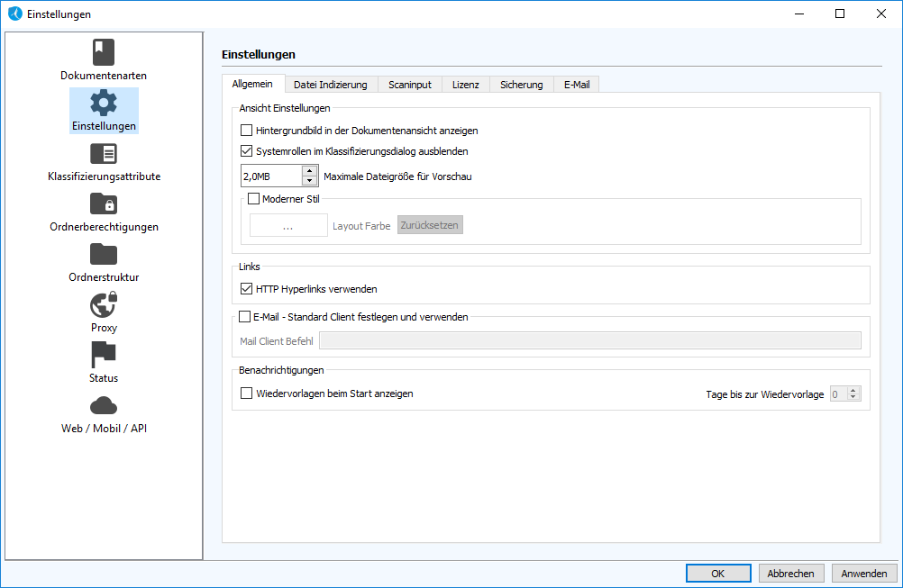The width and height of the screenshot is (903, 588).
Task: Open the Dokumentenarten bookmark icon
Action: pyautogui.click(x=104, y=52)
